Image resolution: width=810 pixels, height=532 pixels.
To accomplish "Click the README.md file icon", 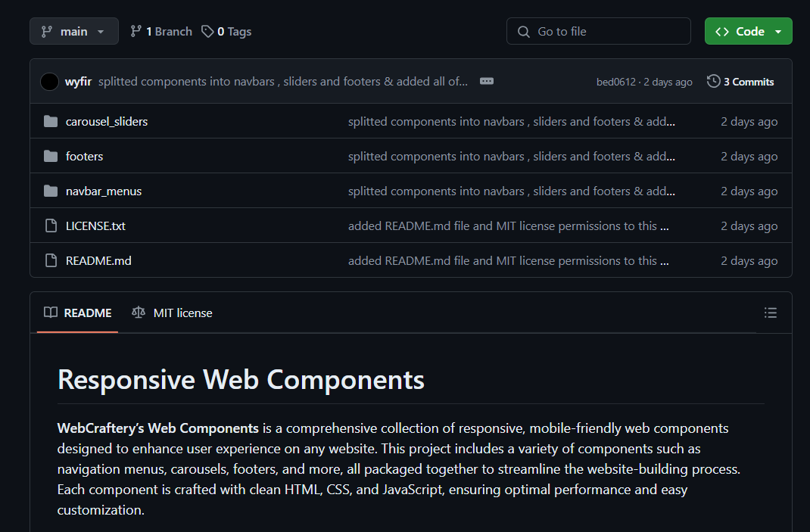I will point(51,260).
